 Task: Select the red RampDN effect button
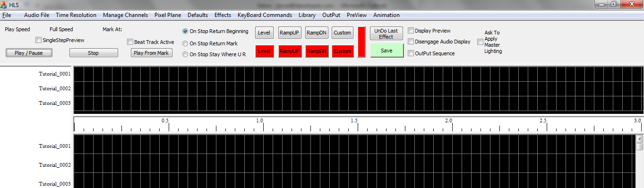pos(316,51)
